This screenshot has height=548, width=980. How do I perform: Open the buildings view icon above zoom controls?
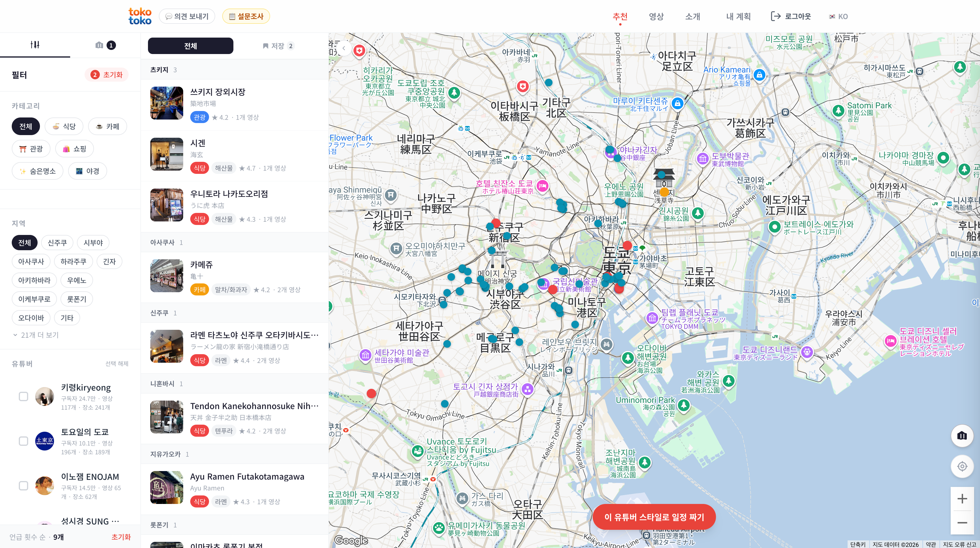click(x=962, y=436)
